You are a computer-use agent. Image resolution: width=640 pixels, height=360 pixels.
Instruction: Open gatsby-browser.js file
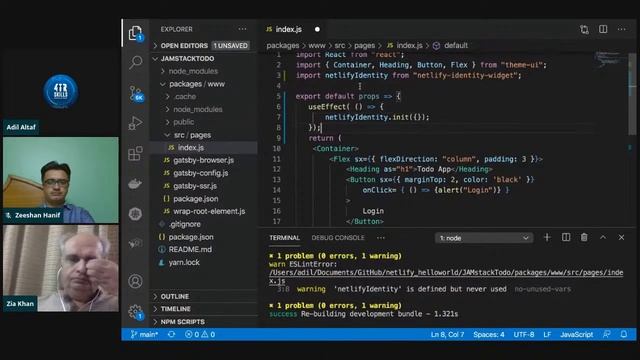click(203, 160)
